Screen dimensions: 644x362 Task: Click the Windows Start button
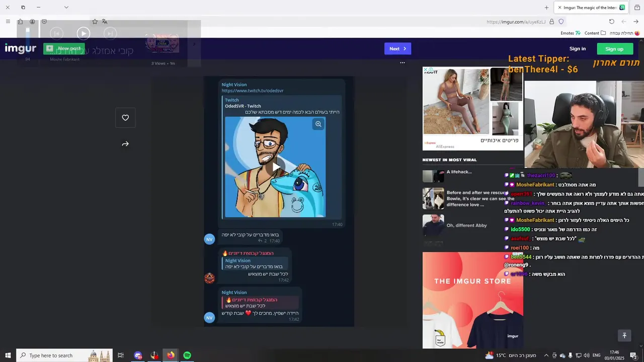click(x=8, y=355)
